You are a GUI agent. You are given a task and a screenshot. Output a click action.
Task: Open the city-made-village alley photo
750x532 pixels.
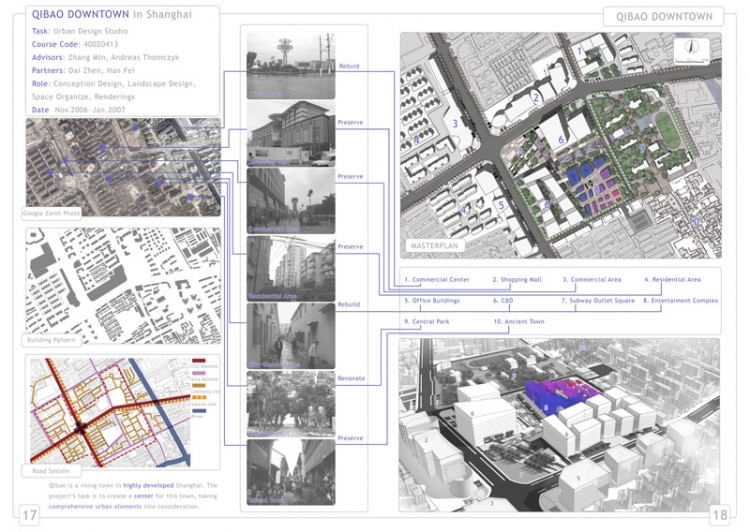point(291,336)
